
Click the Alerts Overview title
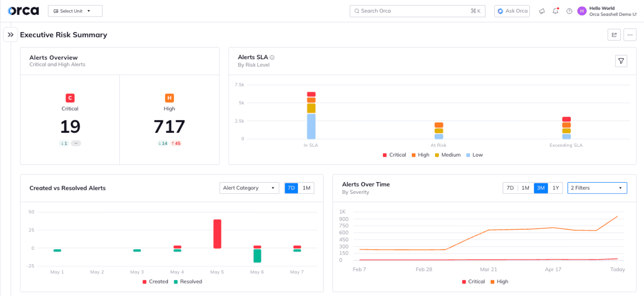(54, 58)
